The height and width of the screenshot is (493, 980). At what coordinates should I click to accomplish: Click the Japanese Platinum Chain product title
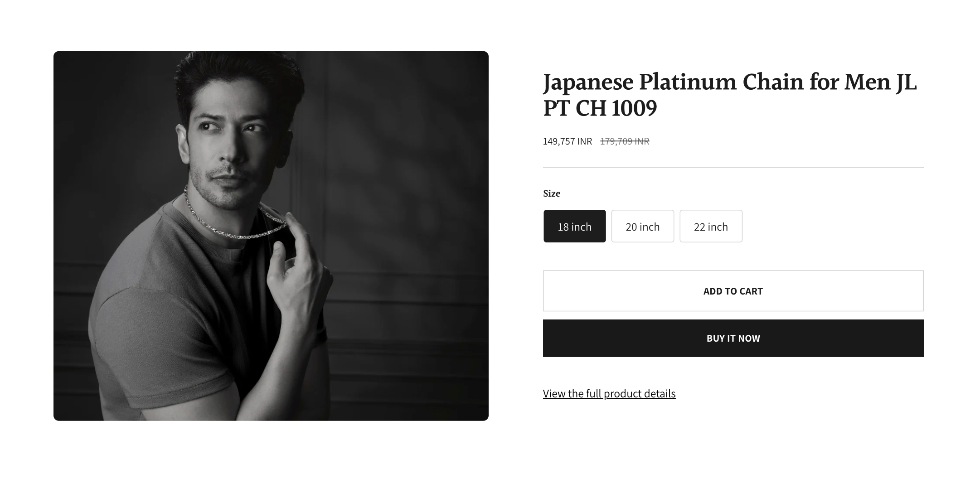(x=730, y=95)
